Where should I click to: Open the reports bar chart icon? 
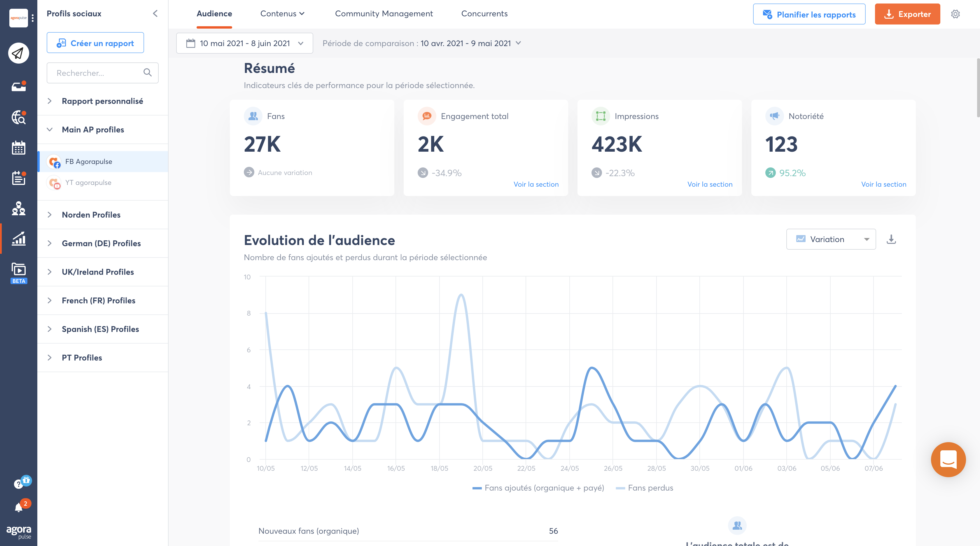pos(18,239)
